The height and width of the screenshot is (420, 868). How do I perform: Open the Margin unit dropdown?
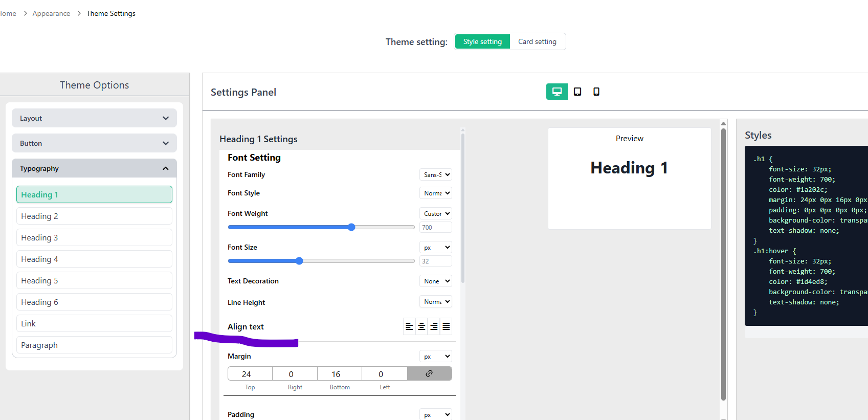[x=436, y=356]
